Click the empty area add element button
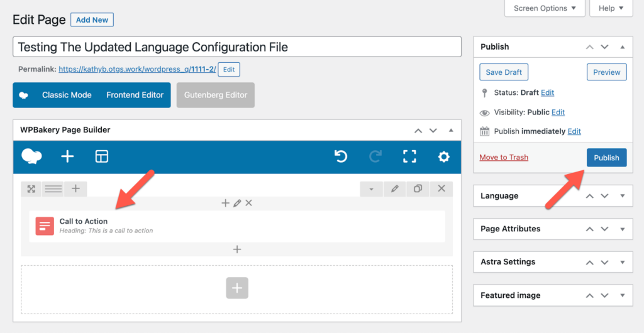The width and height of the screenshot is (644, 333). coord(237,288)
